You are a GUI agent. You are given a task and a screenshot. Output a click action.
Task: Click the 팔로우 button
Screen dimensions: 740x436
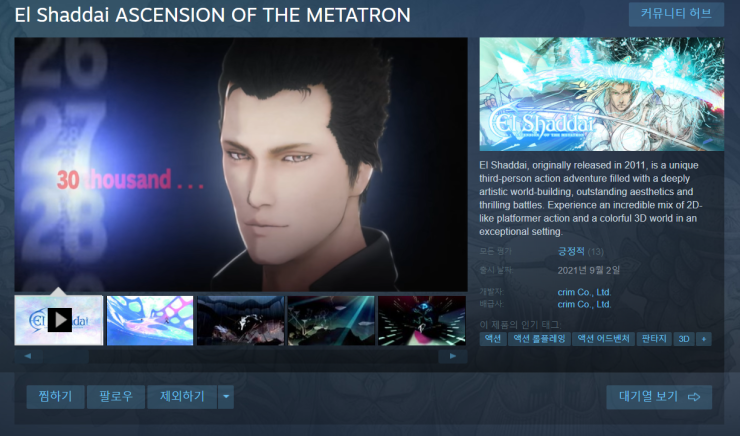(116, 396)
